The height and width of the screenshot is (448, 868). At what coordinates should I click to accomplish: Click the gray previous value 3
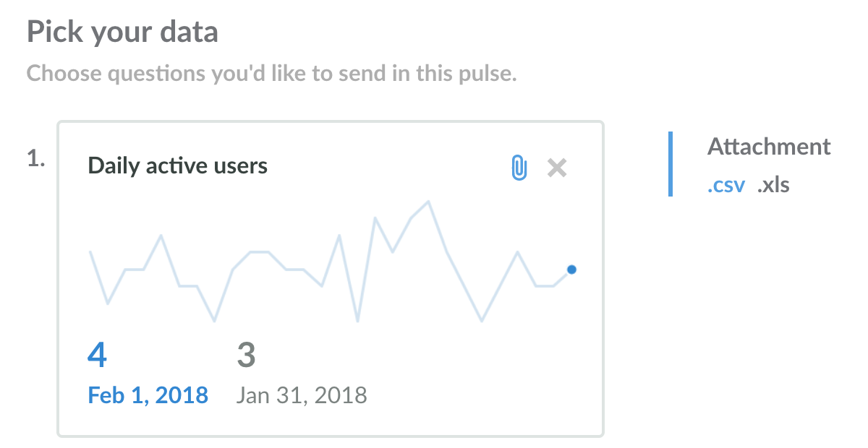[246, 355]
